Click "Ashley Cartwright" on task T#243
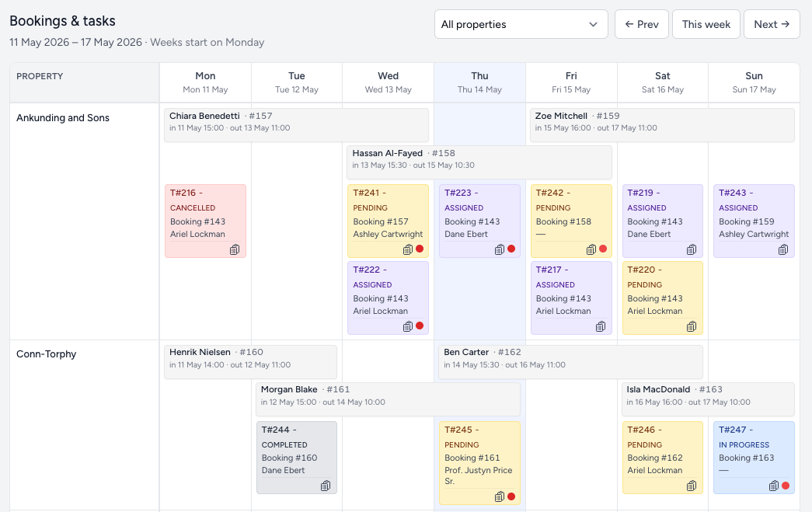This screenshot has width=812, height=512. (754, 234)
